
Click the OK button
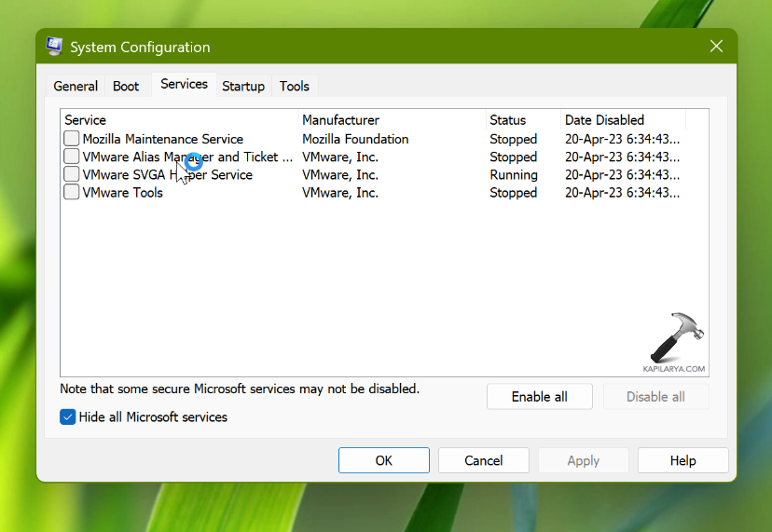(384, 460)
